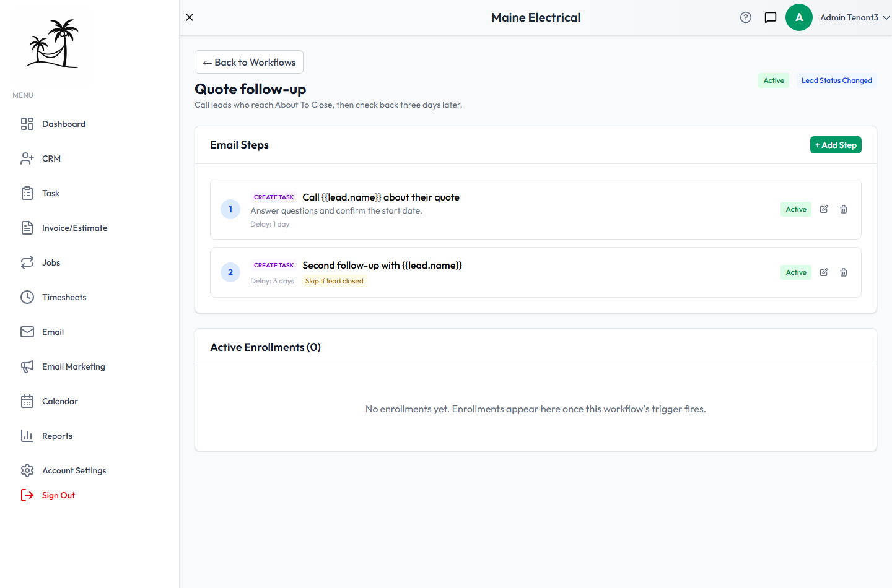Screen dimensions: 892x588
Task: Go to Email Marketing menu item
Action: 74,366
